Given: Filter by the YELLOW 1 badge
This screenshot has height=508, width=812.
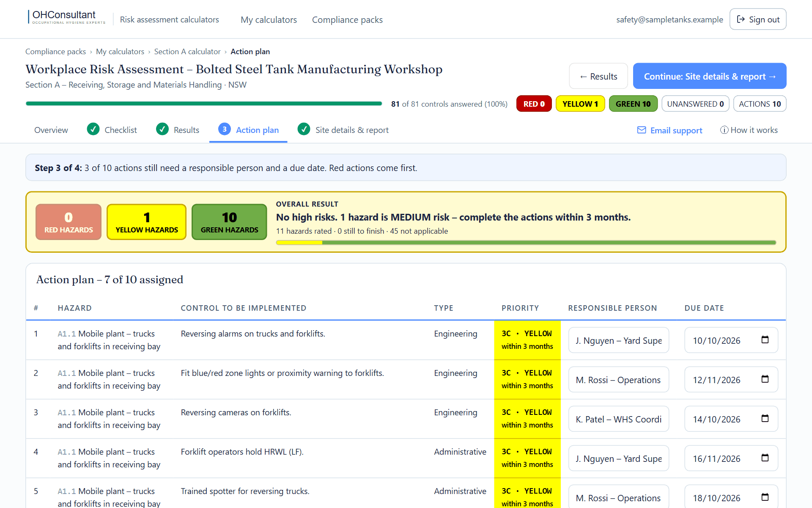Looking at the screenshot, I should coord(580,104).
